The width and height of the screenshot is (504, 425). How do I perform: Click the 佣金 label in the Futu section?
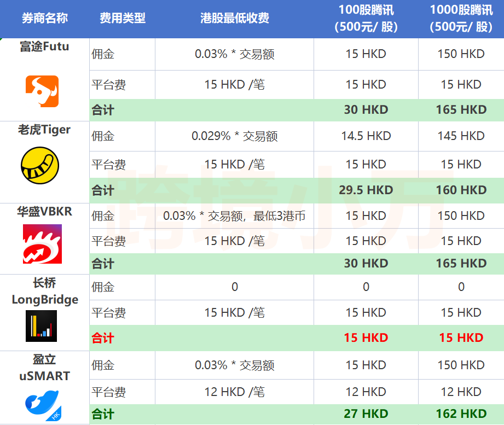click(x=103, y=54)
